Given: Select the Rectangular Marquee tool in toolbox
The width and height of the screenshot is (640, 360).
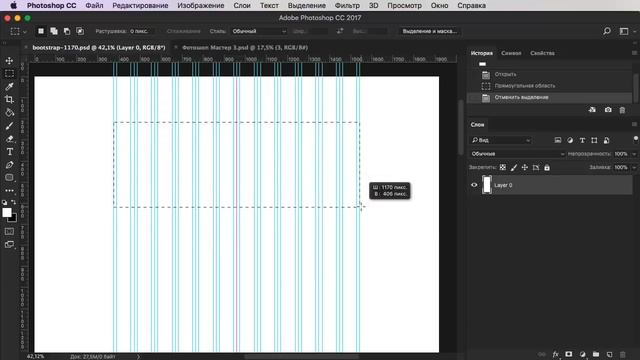Looking at the screenshot, I should pyautogui.click(x=9, y=73).
